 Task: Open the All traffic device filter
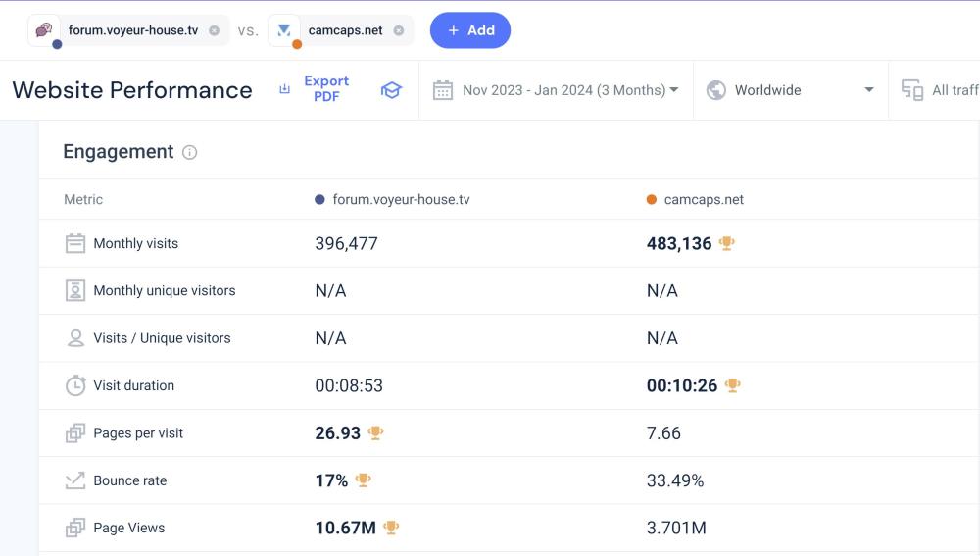(x=941, y=90)
